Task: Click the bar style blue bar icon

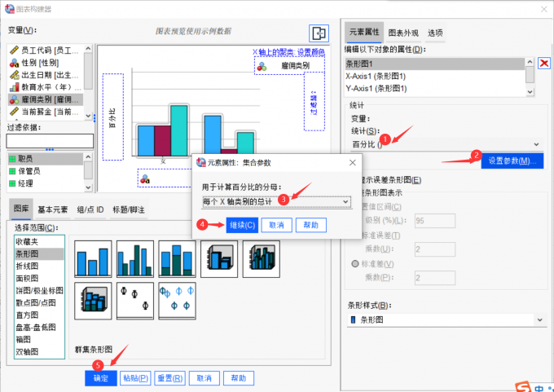Action: [x=353, y=320]
